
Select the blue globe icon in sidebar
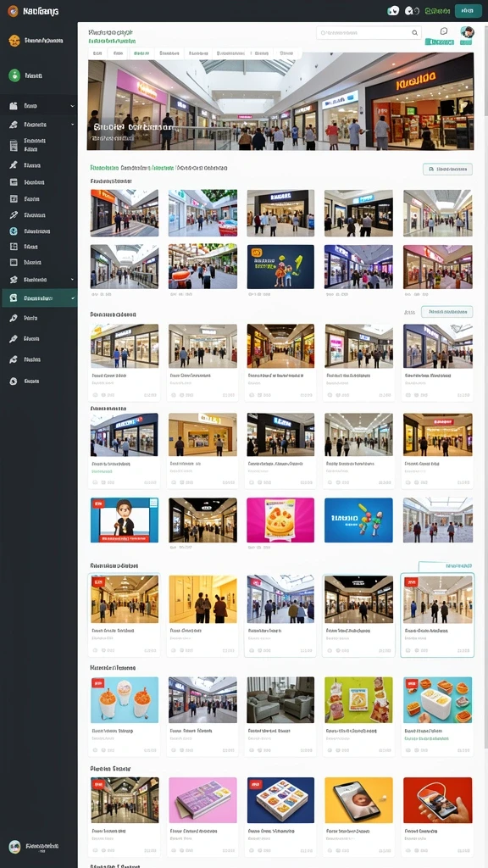point(14,231)
